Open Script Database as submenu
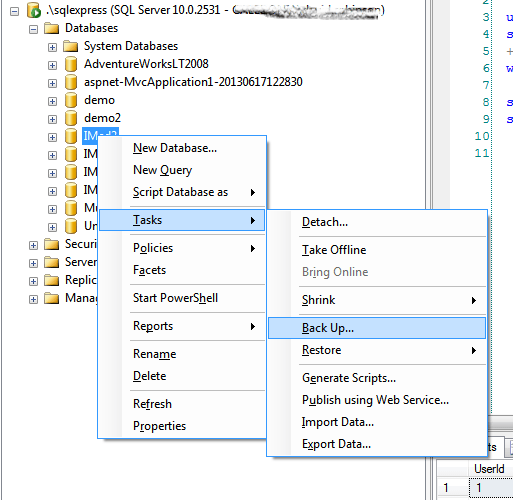 pyautogui.click(x=182, y=192)
